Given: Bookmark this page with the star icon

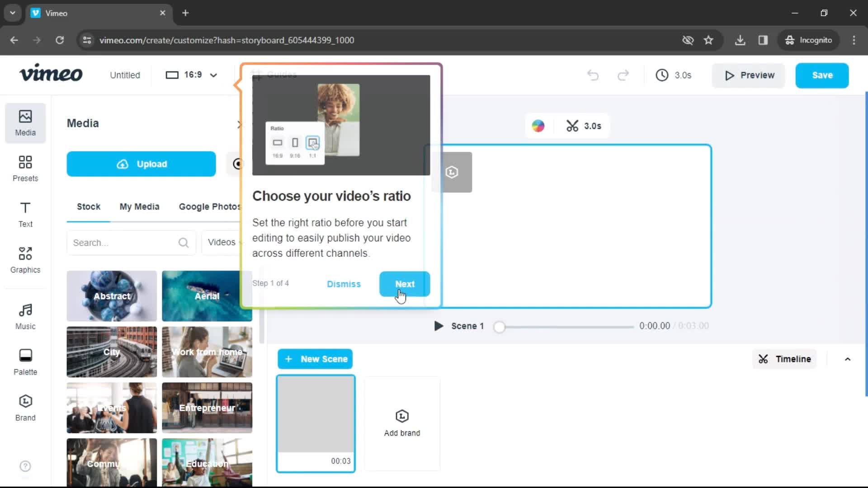Looking at the screenshot, I should click(x=708, y=40).
